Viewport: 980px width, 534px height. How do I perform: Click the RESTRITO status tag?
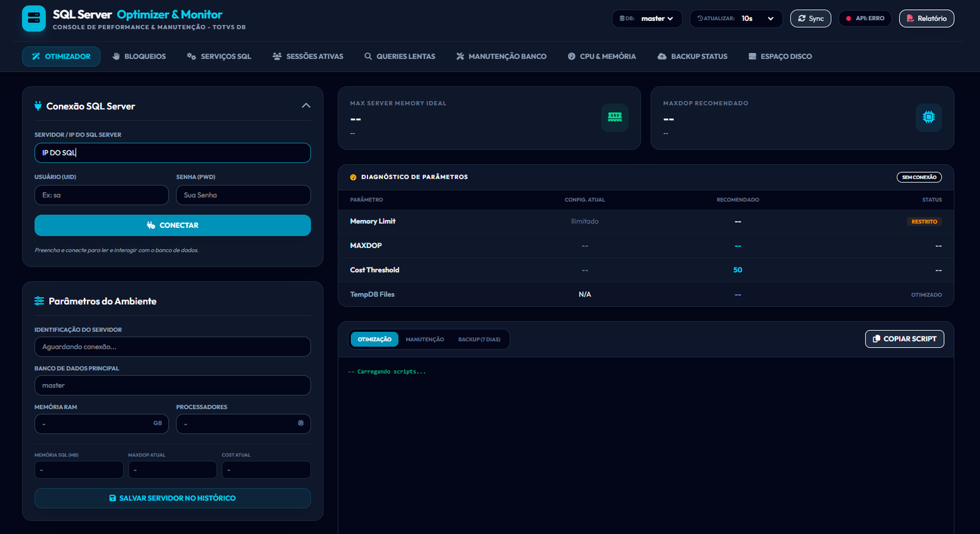[x=924, y=222]
